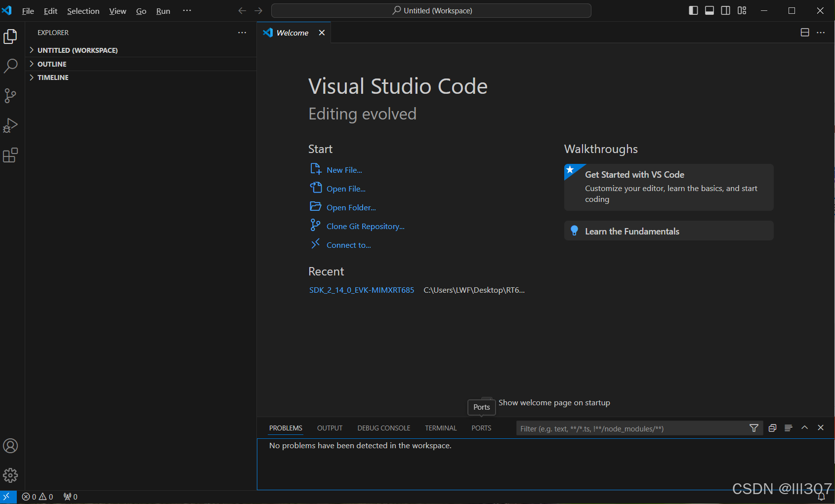Open Learn the Fundamentals walkthrough
Image resolution: width=835 pixels, height=504 pixels.
[669, 231]
